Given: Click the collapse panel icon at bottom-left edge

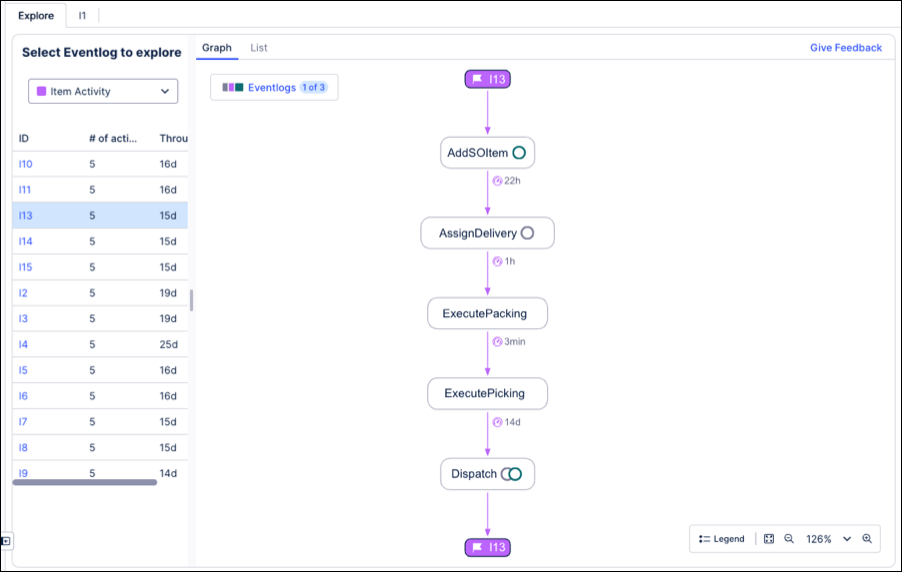Looking at the screenshot, I should coord(5,541).
